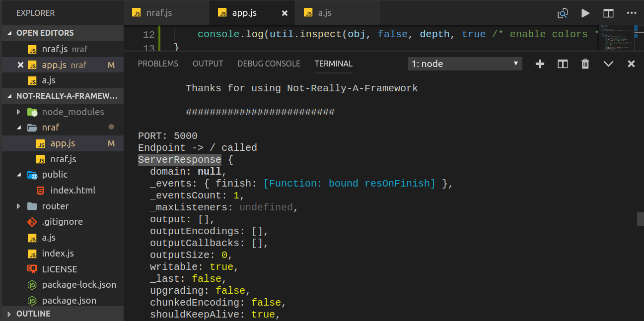
Task: Open search with the magnifier icon
Action: 563,13
